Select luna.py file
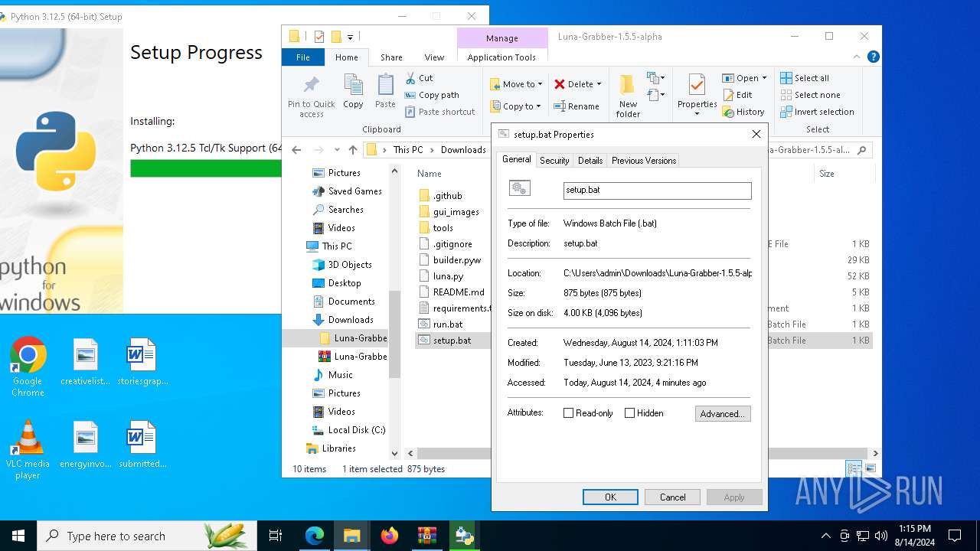Screen dimensions: 980x551 pyautogui.click(x=448, y=276)
